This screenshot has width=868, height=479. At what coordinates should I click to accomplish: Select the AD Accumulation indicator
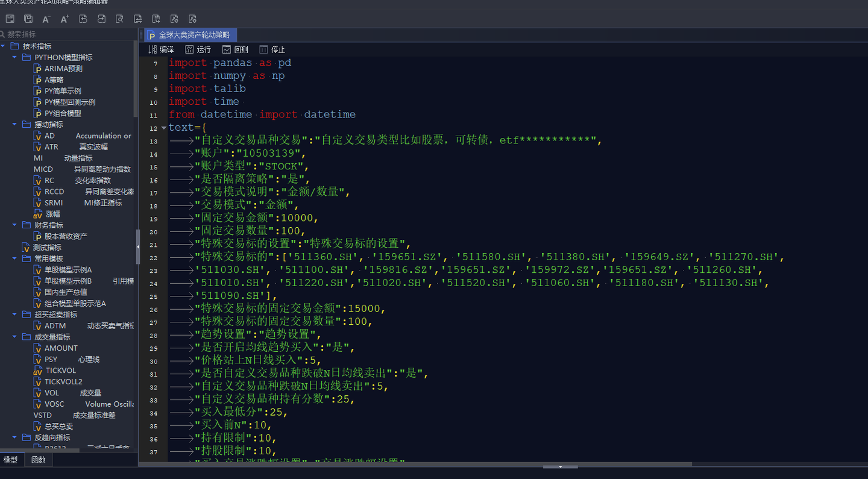pos(83,136)
